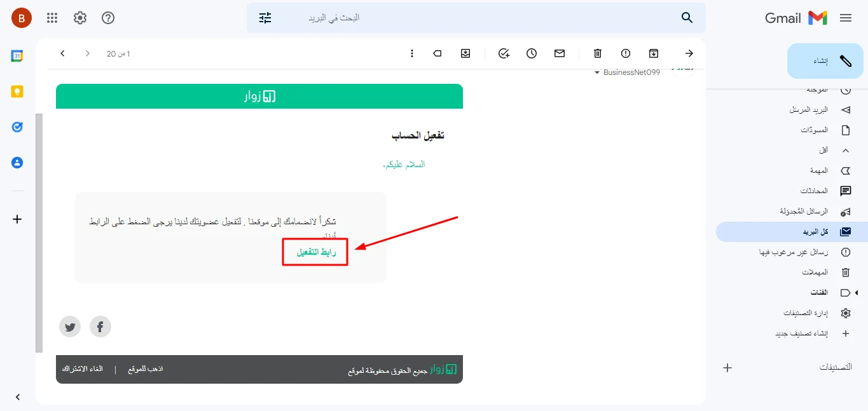Image resolution: width=868 pixels, height=411 pixels.
Task: Create a new label with التصنيفات plus
Action: click(x=728, y=367)
